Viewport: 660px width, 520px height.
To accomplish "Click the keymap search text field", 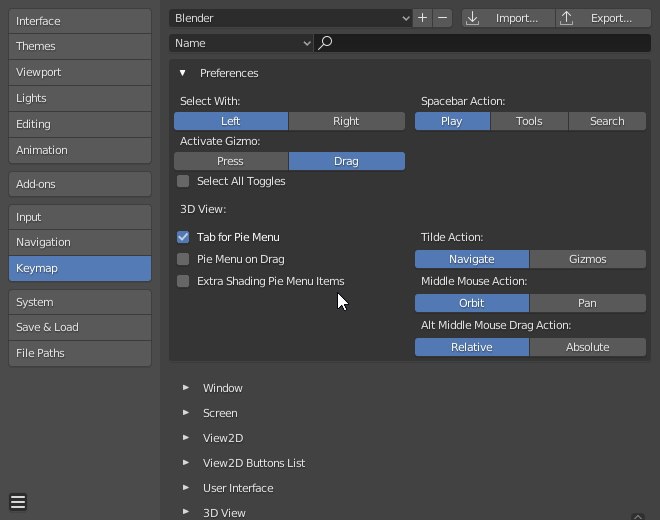I will click(x=482, y=43).
